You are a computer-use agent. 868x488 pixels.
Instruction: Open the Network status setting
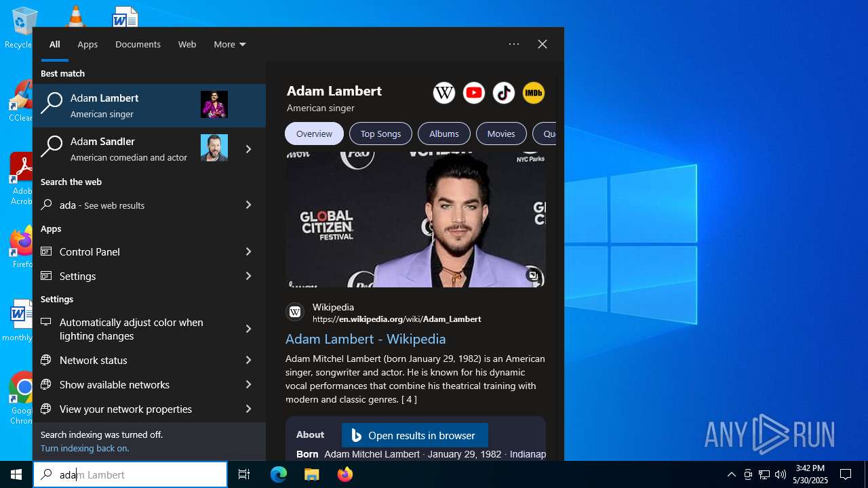pos(132,360)
